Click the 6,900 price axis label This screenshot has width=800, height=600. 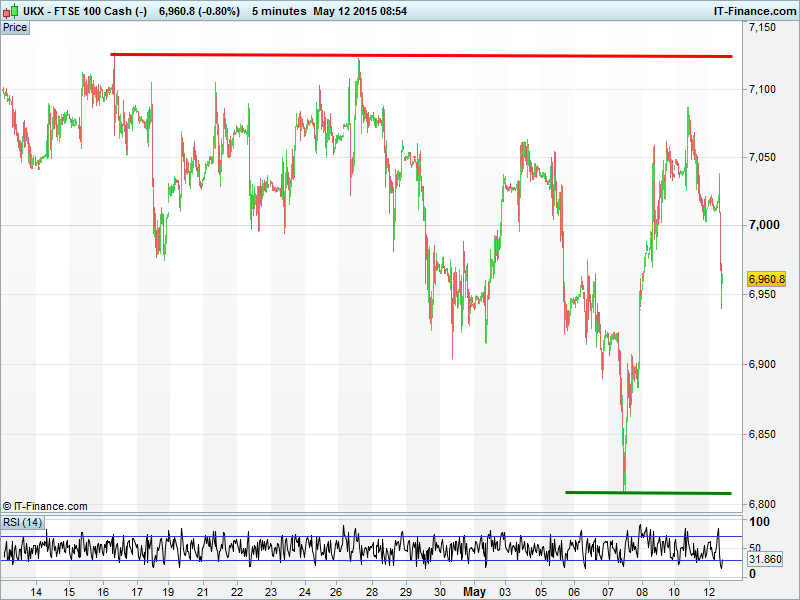tap(762, 364)
